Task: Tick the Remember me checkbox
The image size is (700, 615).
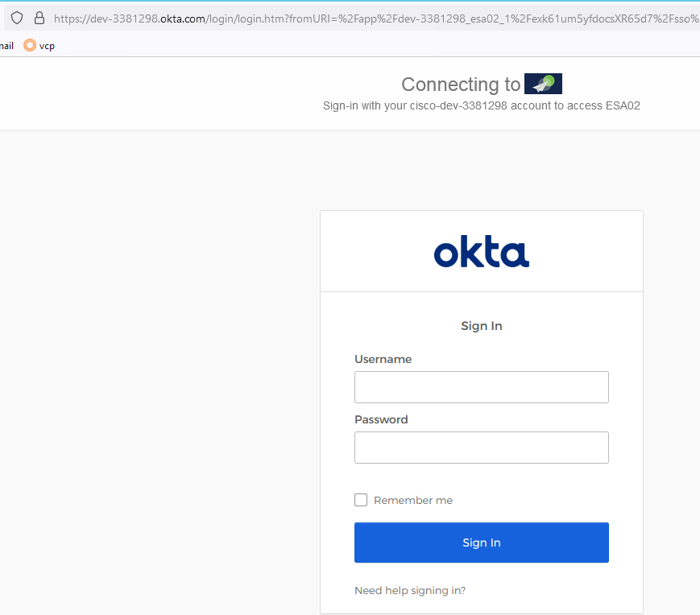Action: (x=361, y=500)
